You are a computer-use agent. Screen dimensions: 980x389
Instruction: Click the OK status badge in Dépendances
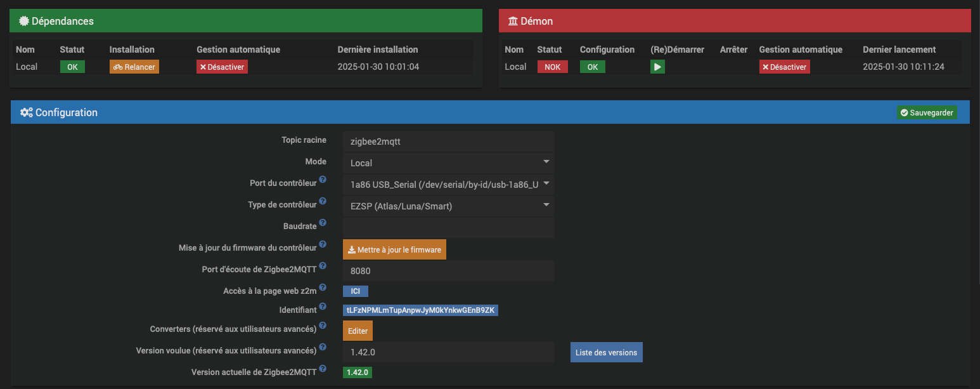[72, 67]
